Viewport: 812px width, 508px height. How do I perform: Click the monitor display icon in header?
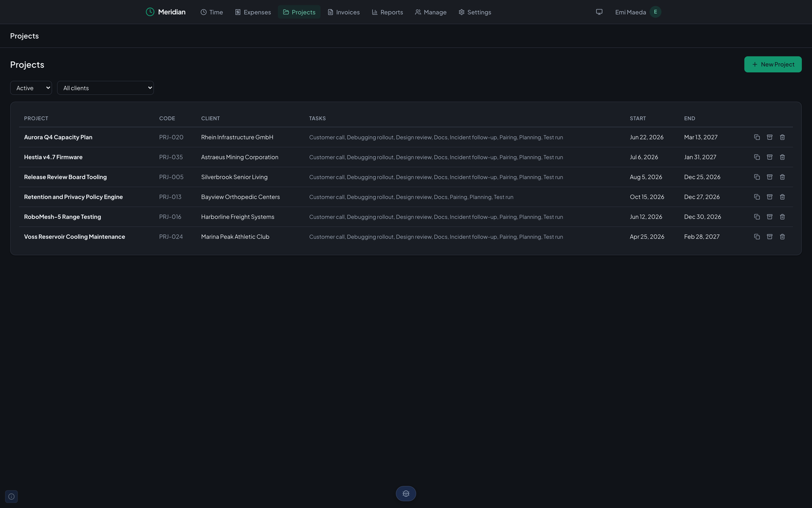pos(599,12)
